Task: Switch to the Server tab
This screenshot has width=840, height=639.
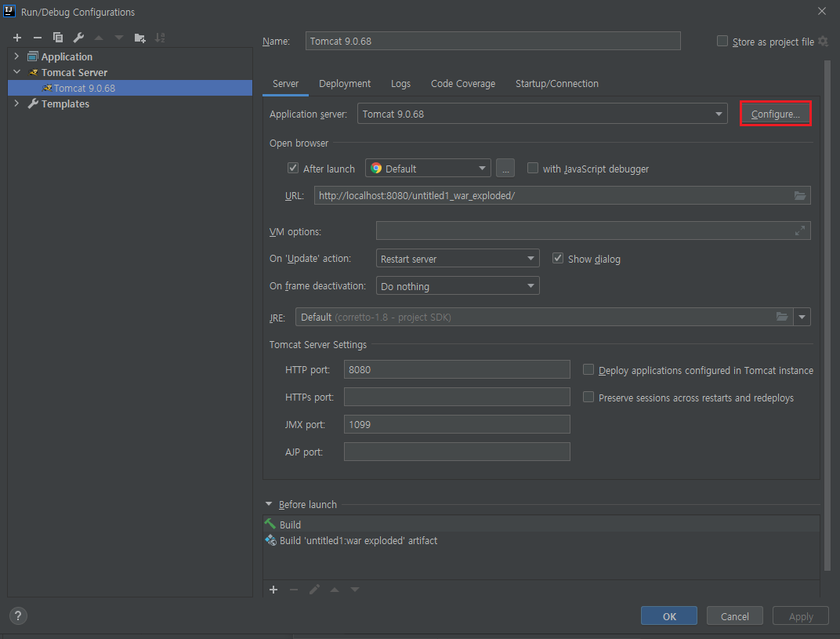Action: pyautogui.click(x=285, y=84)
